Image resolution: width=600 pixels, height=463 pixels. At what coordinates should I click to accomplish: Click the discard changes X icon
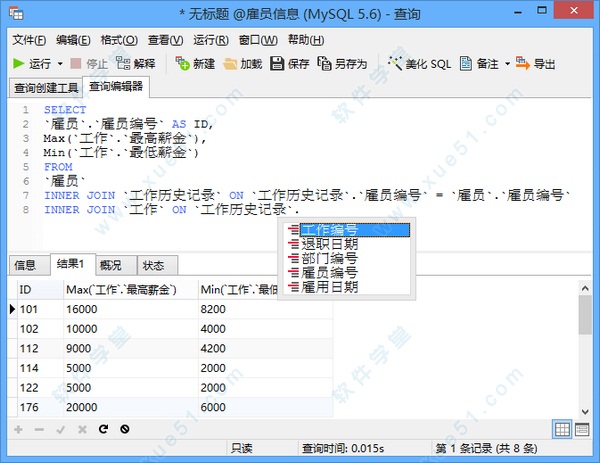[x=82, y=429]
